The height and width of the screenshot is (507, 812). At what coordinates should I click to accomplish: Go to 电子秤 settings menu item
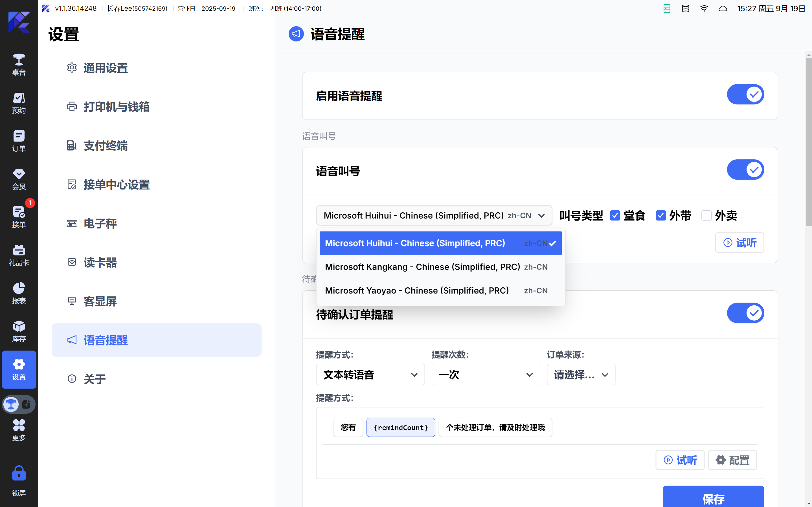coord(100,224)
